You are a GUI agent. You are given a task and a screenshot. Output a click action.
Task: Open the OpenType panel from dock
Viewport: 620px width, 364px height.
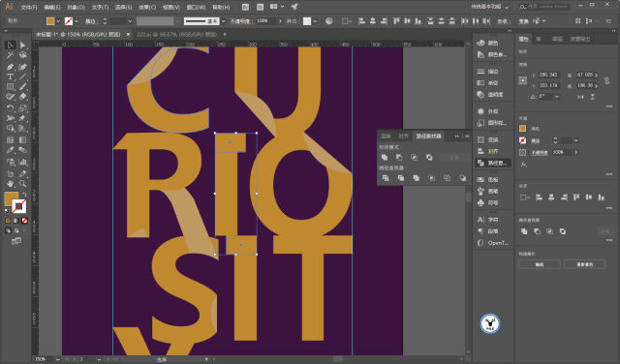coord(493,243)
